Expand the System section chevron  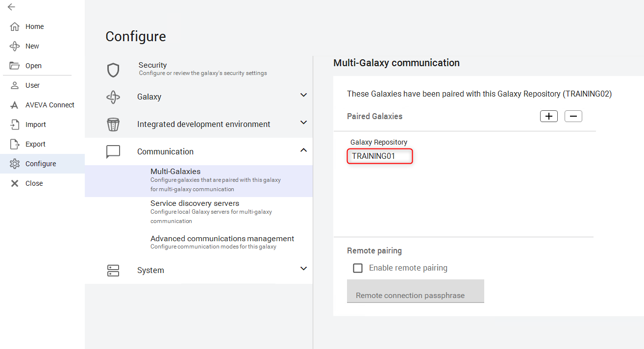tap(303, 269)
